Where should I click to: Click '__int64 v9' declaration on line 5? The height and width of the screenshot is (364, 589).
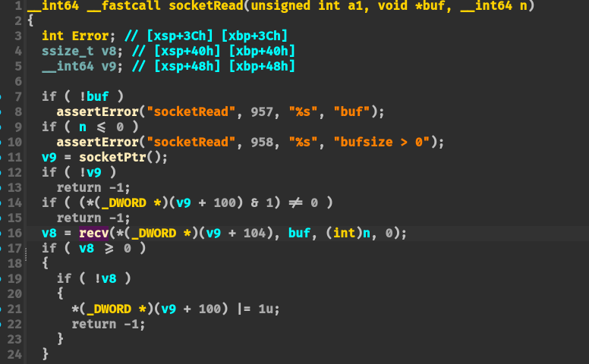(76, 66)
